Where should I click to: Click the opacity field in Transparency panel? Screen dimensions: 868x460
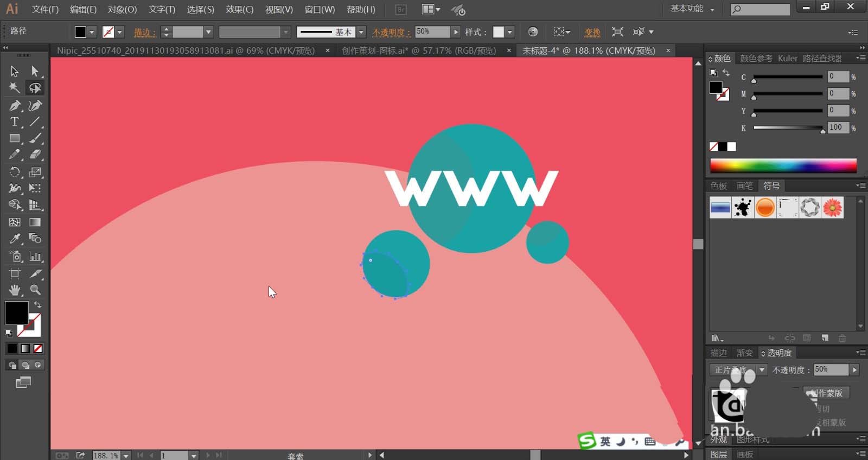[x=831, y=370]
